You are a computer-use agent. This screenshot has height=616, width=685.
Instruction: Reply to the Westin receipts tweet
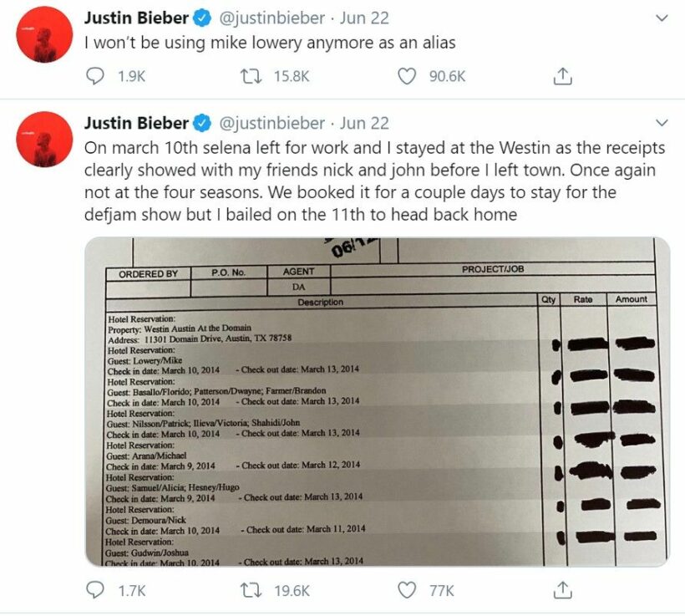(x=97, y=590)
